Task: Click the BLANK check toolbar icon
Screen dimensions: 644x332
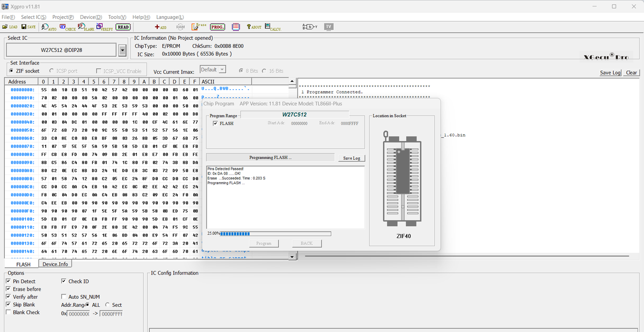Action: click(x=86, y=27)
